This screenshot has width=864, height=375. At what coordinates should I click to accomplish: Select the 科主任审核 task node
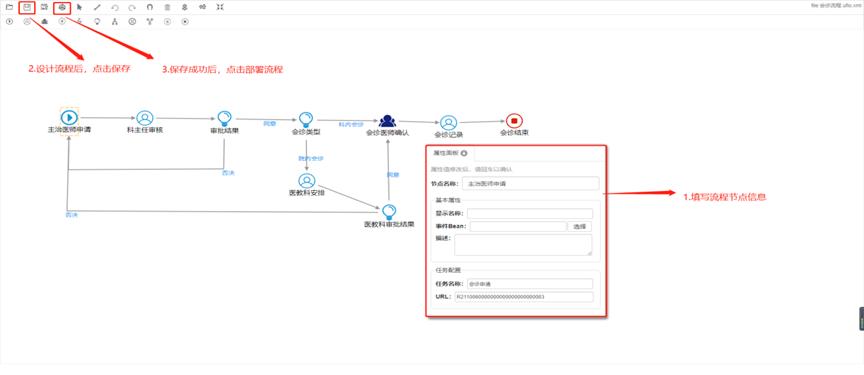pos(145,118)
